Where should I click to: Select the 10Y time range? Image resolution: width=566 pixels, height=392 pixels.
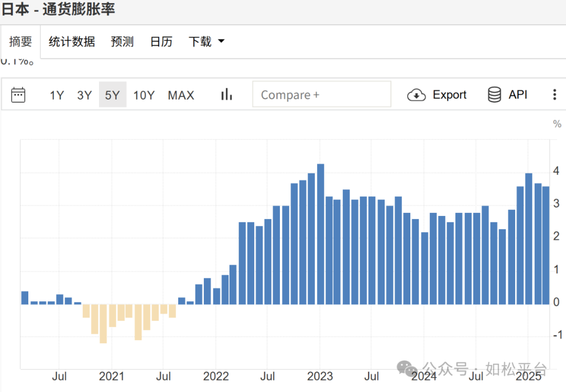[144, 95]
